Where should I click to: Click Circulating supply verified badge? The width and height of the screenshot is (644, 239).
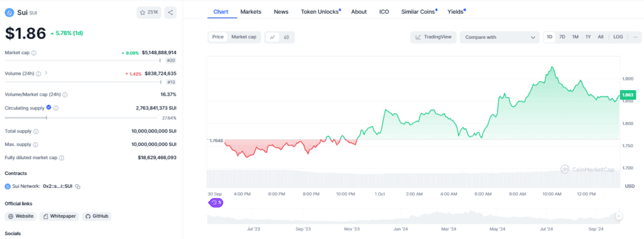pyautogui.click(x=49, y=108)
